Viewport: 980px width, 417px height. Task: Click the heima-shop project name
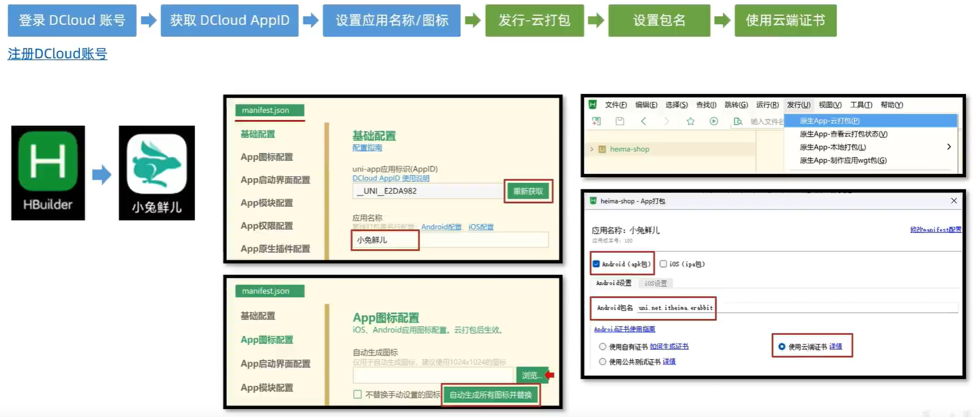[630, 149]
